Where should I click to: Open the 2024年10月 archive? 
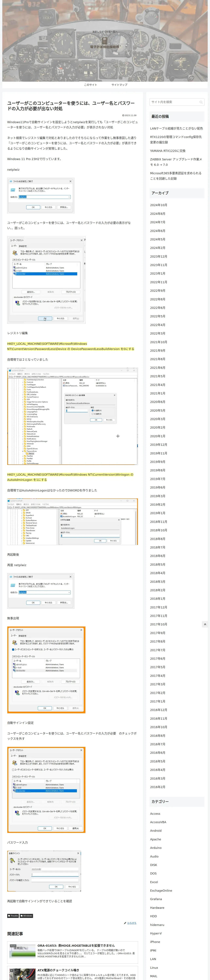pos(158,205)
